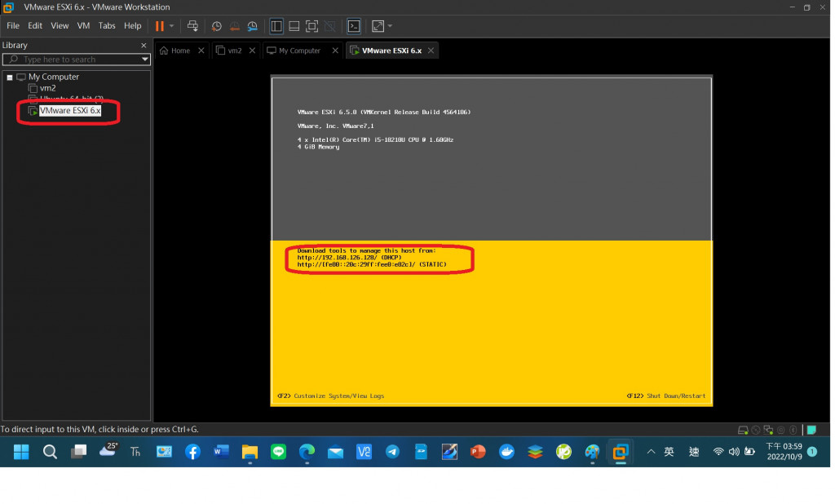The image size is (835, 504).
Task: Open the taskbar clock showing 2022/10/9
Action: point(784,453)
